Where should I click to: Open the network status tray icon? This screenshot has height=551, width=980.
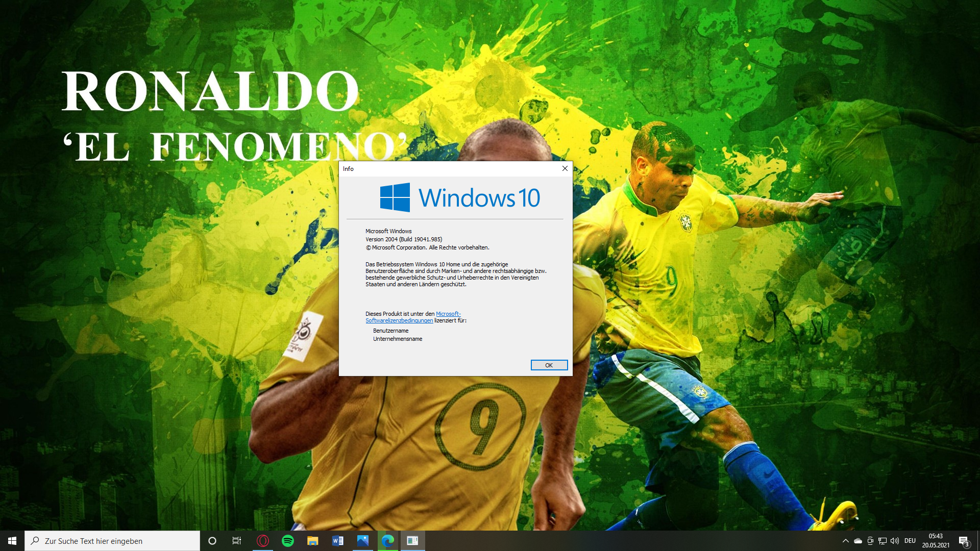(x=883, y=541)
